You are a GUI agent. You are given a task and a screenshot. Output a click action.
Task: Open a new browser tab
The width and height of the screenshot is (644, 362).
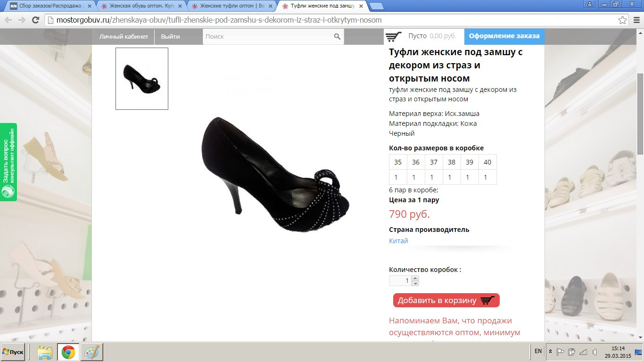point(377,6)
